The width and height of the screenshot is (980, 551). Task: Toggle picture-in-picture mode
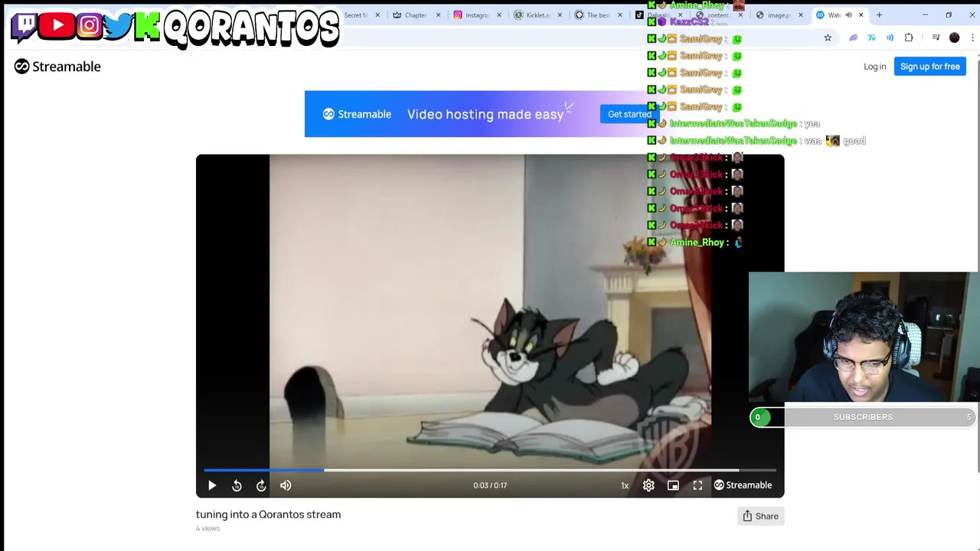[x=673, y=485]
